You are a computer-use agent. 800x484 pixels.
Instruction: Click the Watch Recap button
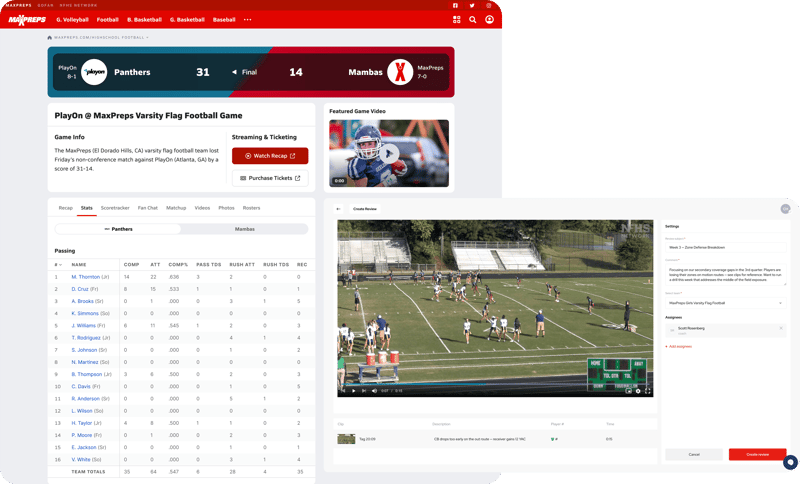click(x=270, y=156)
